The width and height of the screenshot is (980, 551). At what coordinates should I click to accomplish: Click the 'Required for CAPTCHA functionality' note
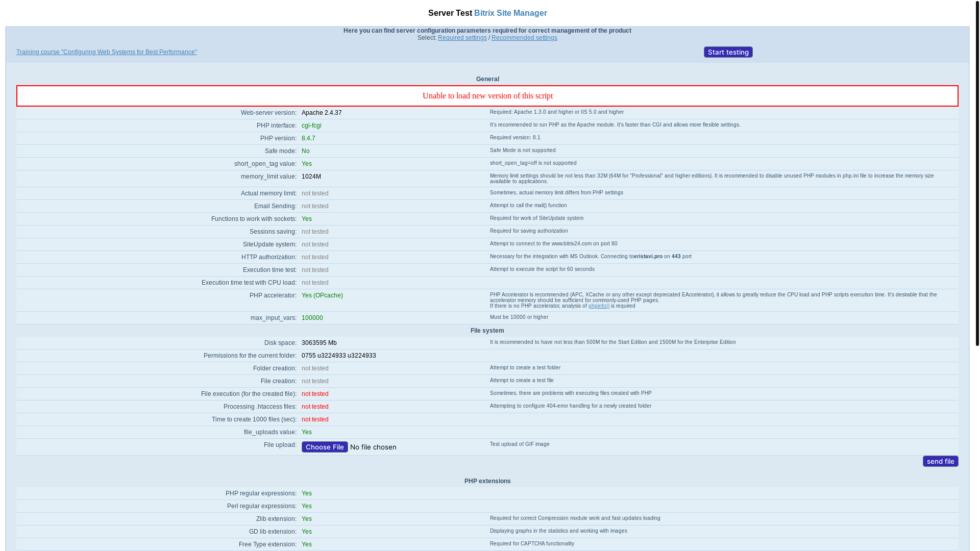[x=532, y=544]
